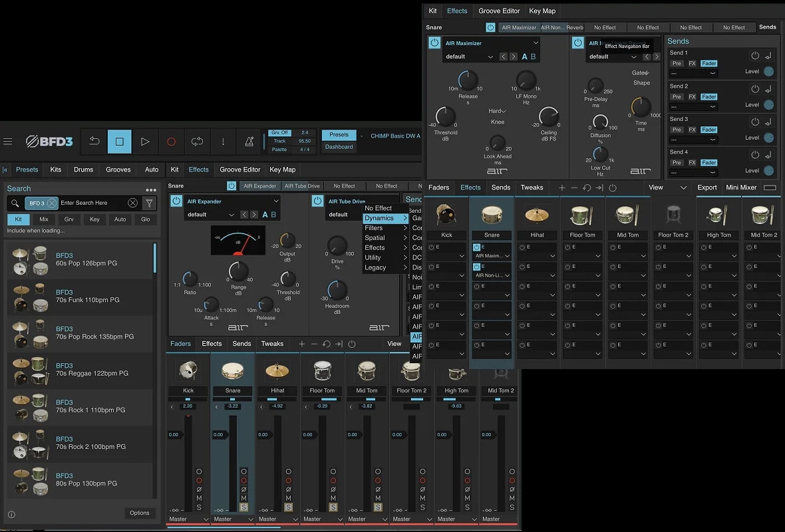The width and height of the screenshot is (785, 532).
Task: Open the three-dots Search options menu
Action: [x=151, y=190]
